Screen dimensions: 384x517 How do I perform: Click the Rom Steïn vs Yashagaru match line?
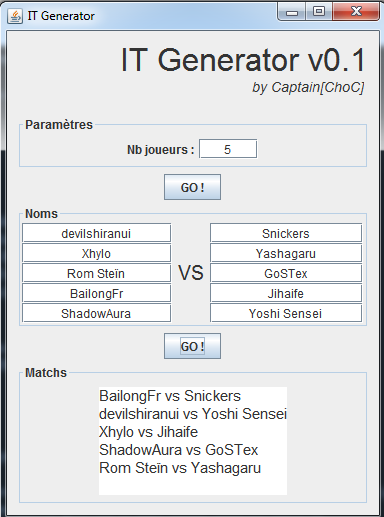tap(180, 468)
